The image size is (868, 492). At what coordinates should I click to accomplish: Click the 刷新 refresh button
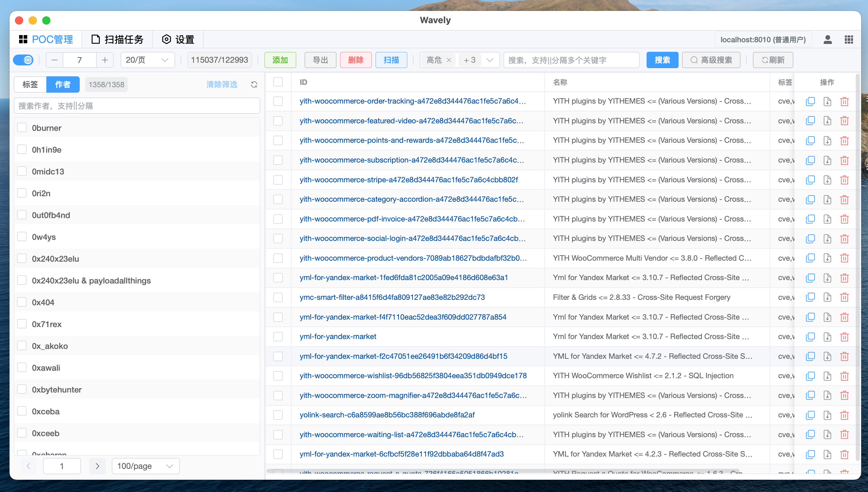[x=773, y=60]
